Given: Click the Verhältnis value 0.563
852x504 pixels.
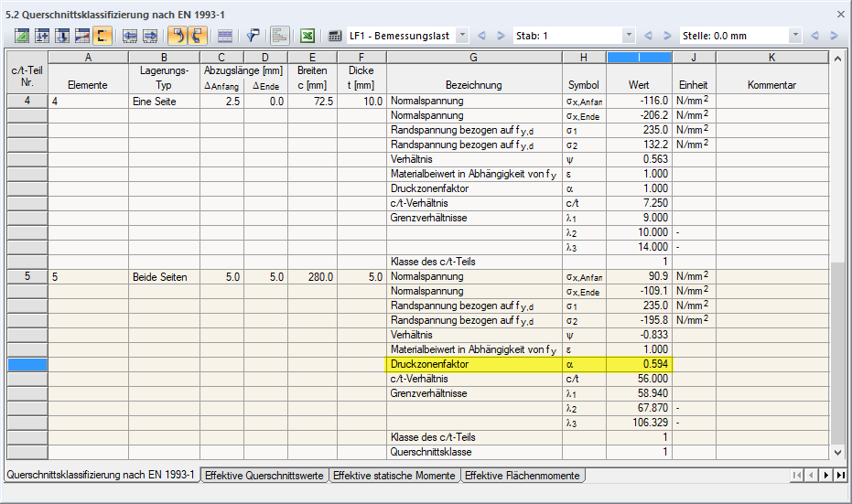Looking at the screenshot, I should coord(639,159).
